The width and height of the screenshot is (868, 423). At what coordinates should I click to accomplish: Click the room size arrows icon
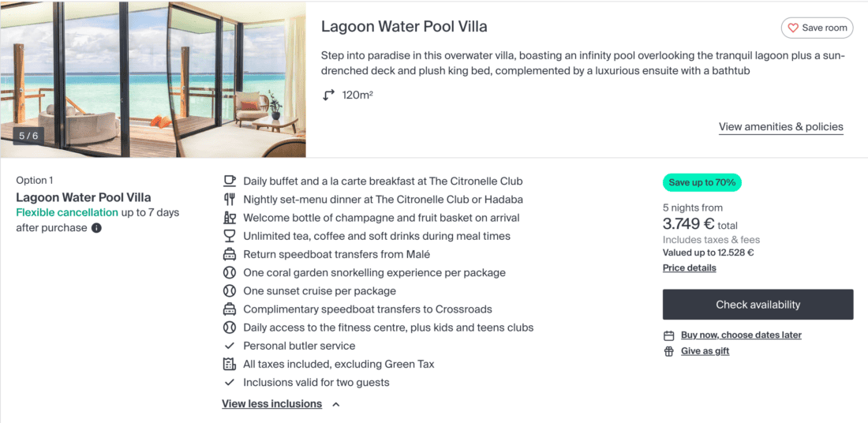click(x=328, y=95)
